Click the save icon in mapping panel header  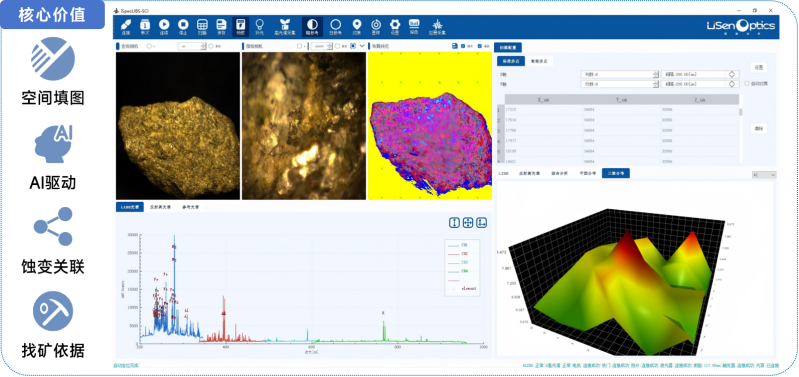(x=455, y=46)
